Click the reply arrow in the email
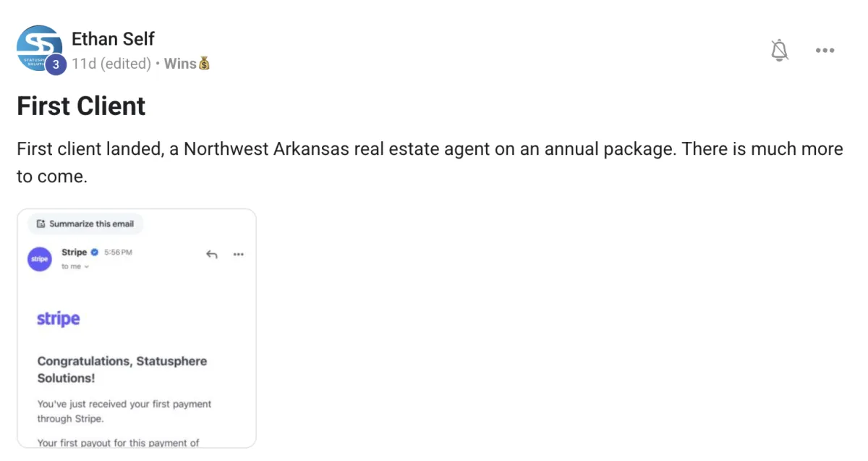 (212, 254)
